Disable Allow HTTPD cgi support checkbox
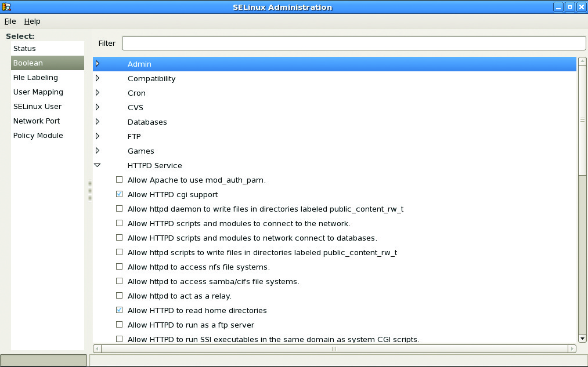Viewport: 588px width, 367px height. (120, 194)
